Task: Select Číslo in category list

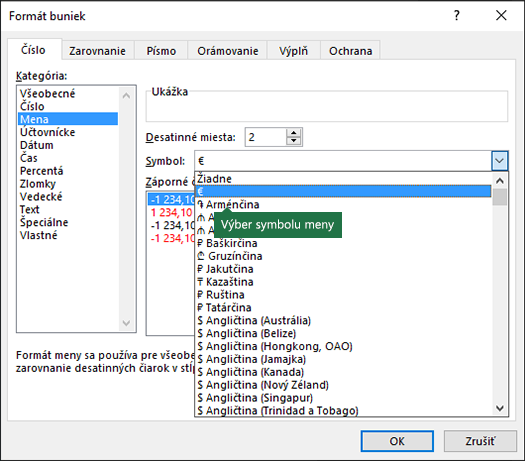Action: pos(68,106)
